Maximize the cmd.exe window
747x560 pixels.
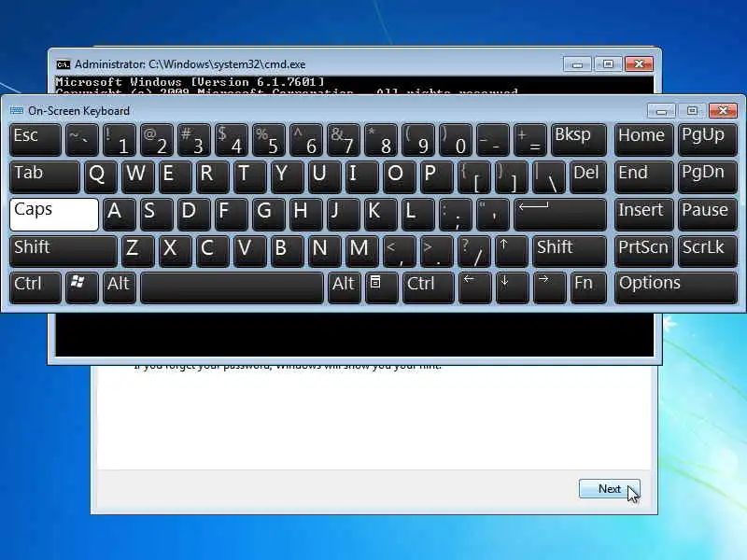tap(608, 63)
